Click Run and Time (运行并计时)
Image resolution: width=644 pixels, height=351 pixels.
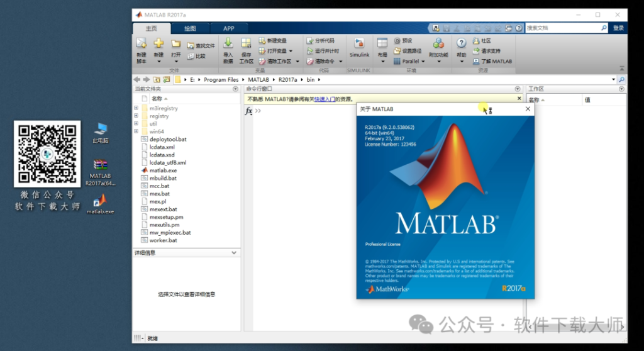coord(323,51)
